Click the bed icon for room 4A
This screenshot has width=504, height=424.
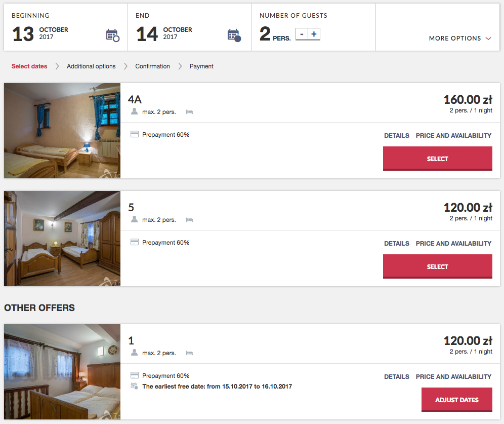pos(189,112)
